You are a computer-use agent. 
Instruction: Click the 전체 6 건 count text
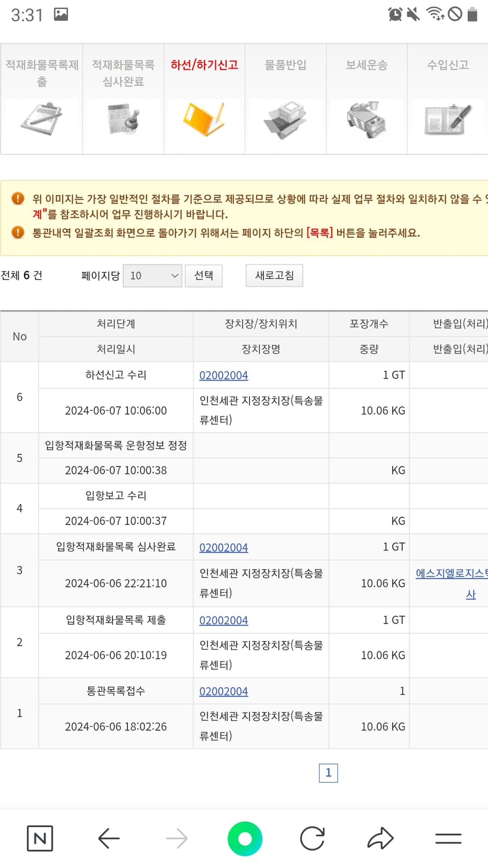pyautogui.click(x=21, y=275)
